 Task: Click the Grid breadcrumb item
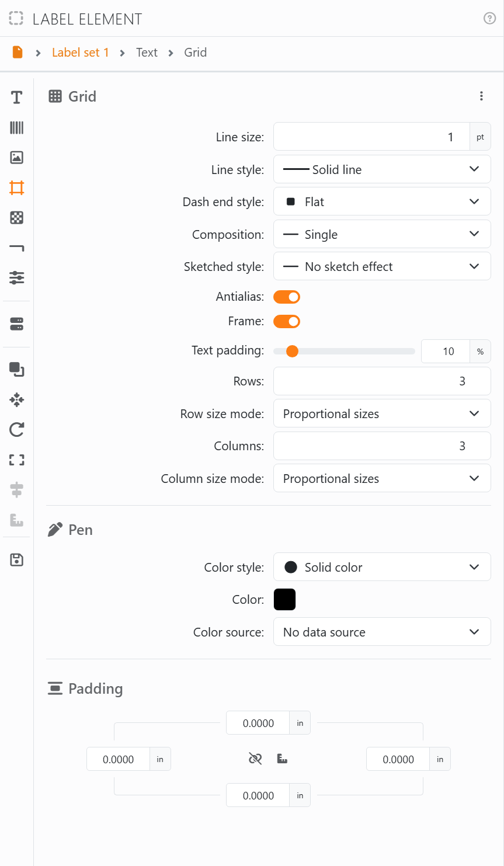[196, 53]
